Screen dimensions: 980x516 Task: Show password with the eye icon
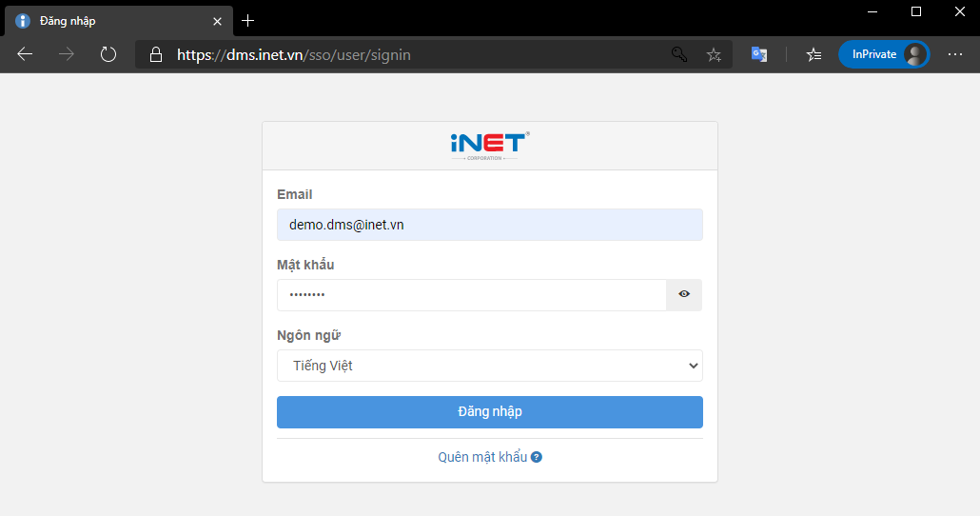point(684,294)
